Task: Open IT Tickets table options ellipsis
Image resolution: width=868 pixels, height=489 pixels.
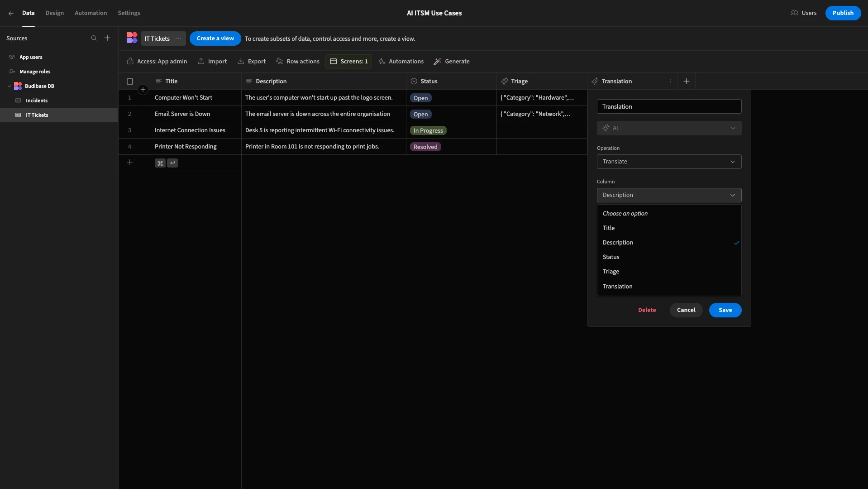Action: (x=178, y=38)
